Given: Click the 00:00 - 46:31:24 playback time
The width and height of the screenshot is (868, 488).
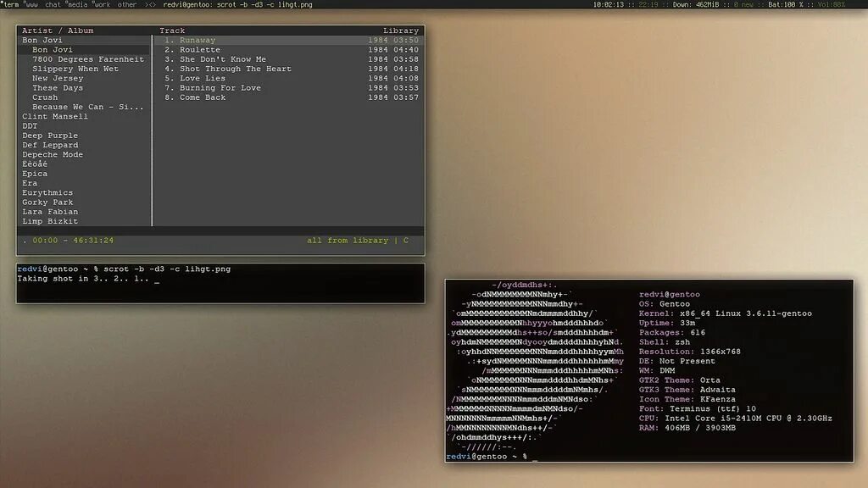Looking at the screenshot, I should click(73, 240).
